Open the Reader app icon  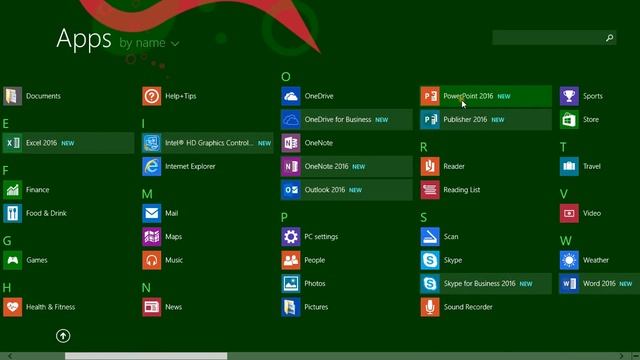pos(430,166)
